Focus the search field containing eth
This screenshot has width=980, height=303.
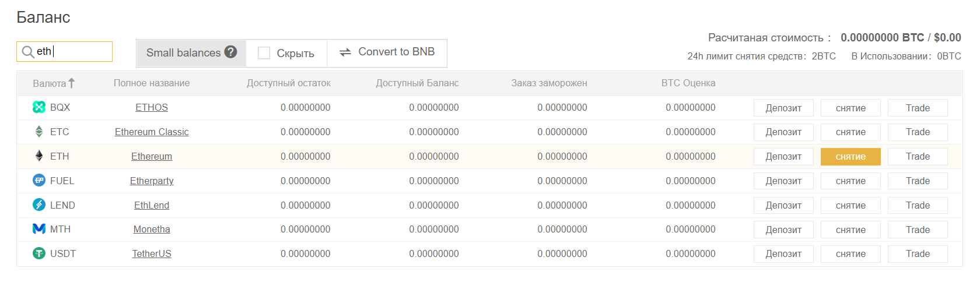point(64,51)
